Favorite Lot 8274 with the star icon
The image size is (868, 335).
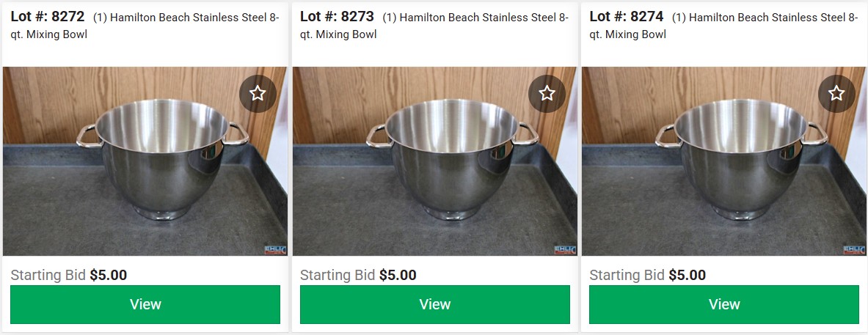pos(836,93)
